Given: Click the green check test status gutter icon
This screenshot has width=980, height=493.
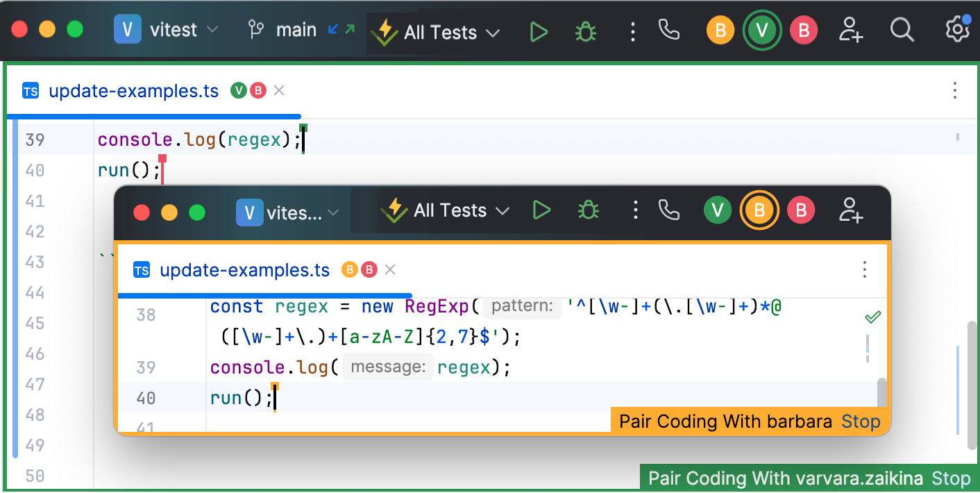Looking at the screenshot, I should (x=872, y=317).
